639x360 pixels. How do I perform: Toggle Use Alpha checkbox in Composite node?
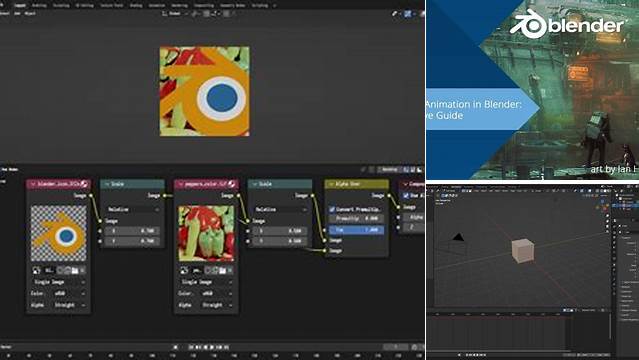tap(406, 196)
